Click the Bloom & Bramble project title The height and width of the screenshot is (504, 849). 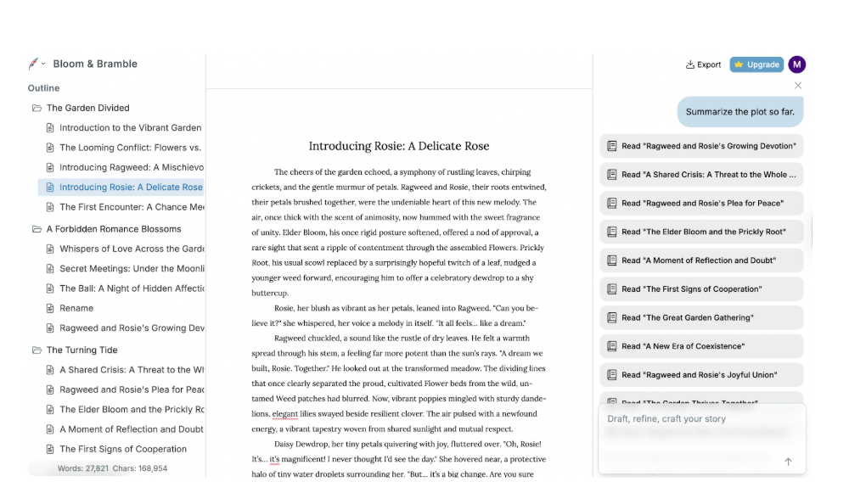tap(95, 64)
